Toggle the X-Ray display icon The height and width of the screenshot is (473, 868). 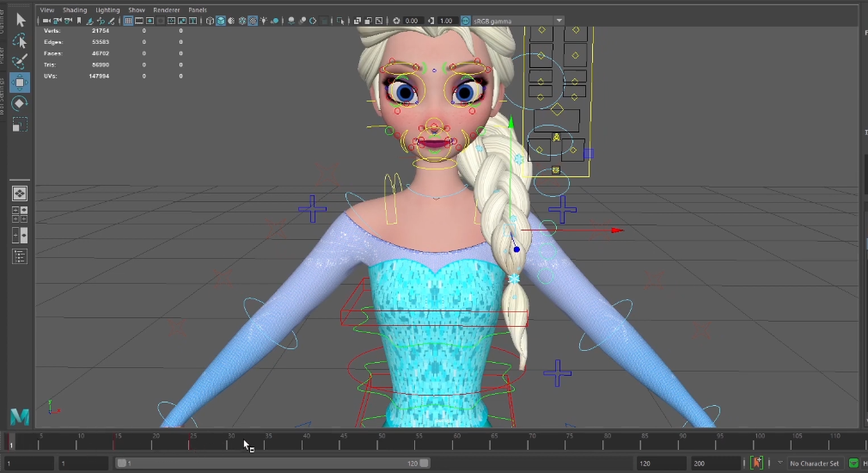[357, 21]
